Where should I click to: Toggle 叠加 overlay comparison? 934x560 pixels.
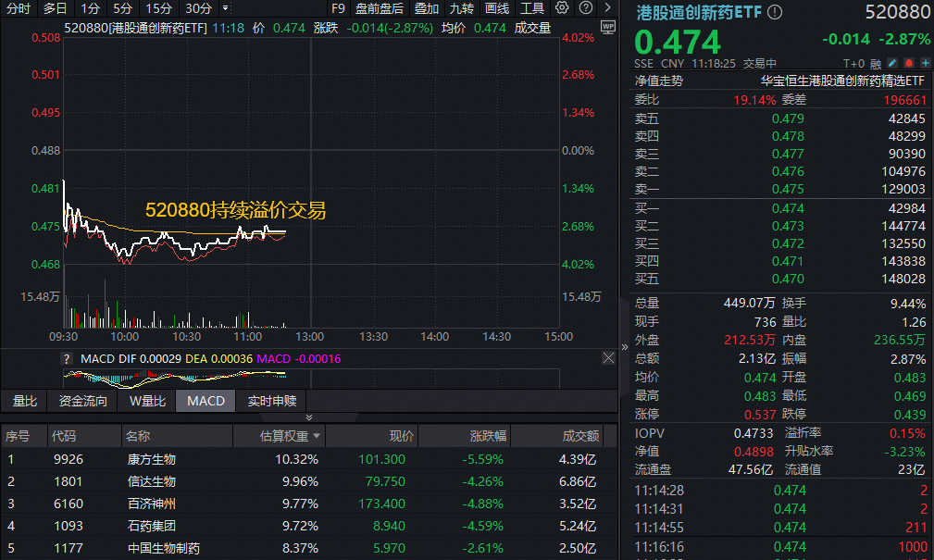pyautogui.click(x=427, y=8)
